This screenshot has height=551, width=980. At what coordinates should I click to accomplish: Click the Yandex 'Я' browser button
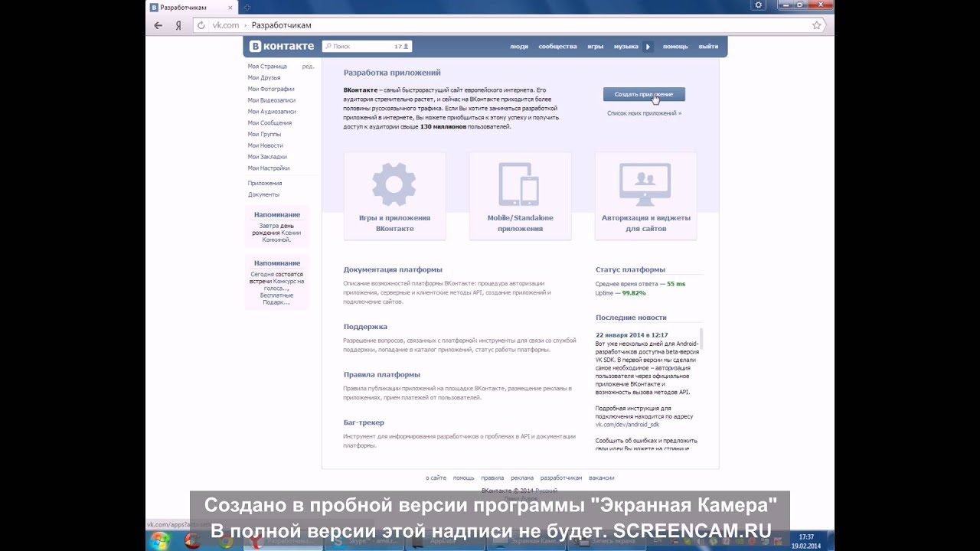tap(178, 25)
